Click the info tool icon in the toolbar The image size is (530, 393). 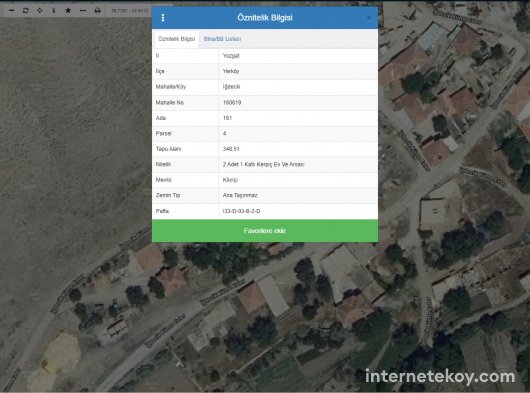click(x=54, y=10)
